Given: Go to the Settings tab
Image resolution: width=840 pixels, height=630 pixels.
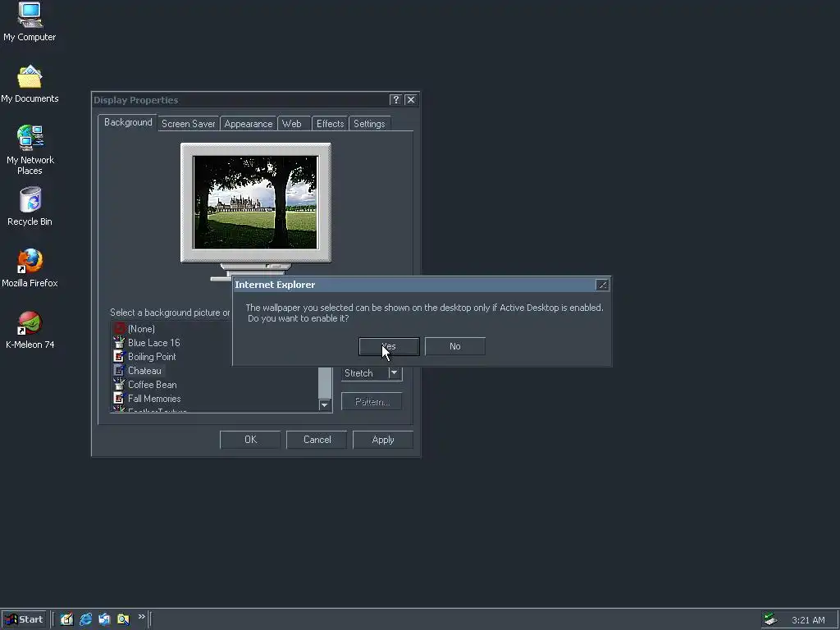Looking at the screenshot, I should click(x=369, y=124).
